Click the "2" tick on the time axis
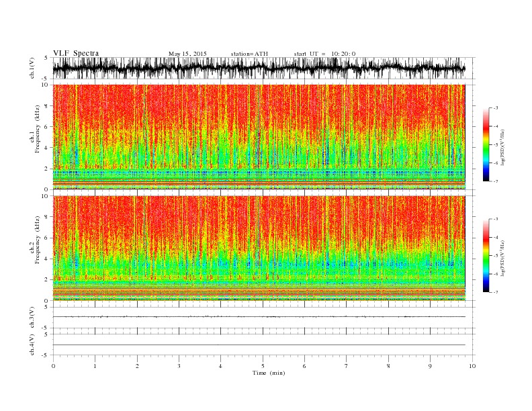 [137, 366]
